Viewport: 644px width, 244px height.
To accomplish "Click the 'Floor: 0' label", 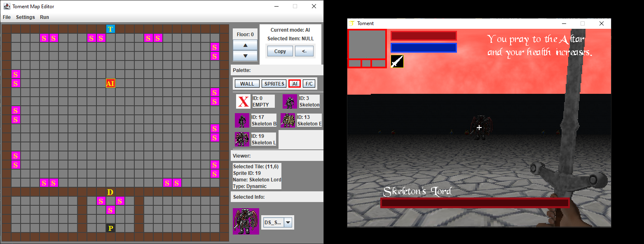I will (245, 35).
